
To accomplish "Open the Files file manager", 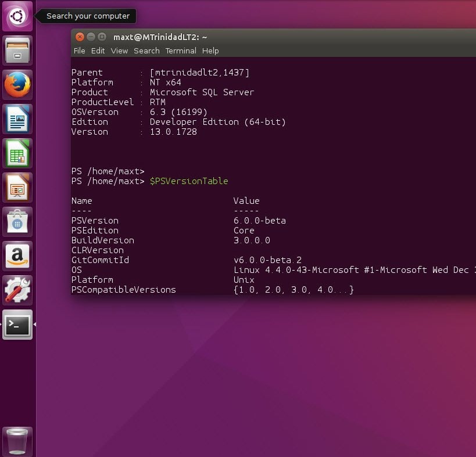I will (17, 50).
